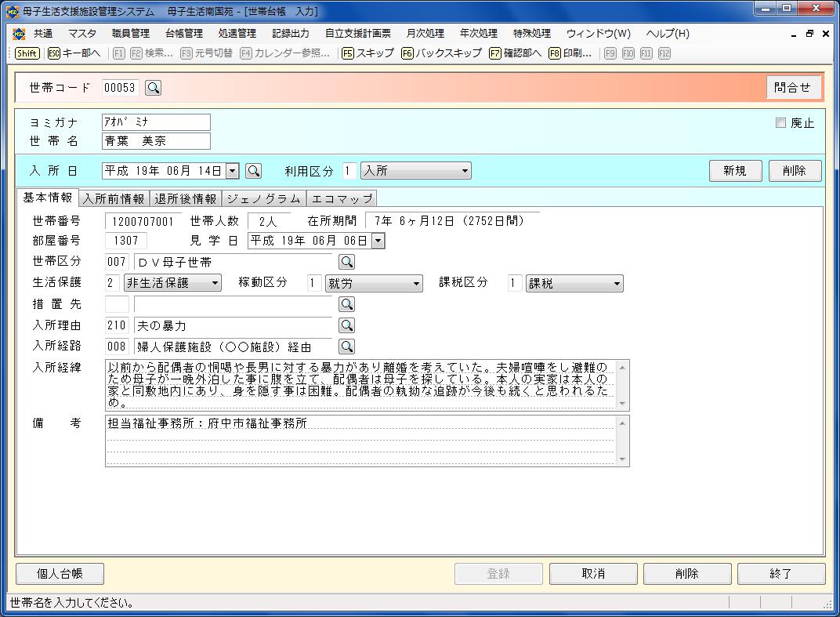840x617 pixels.
Task: Switch to the 退所後情報 tab
Action: pos(186,199)
